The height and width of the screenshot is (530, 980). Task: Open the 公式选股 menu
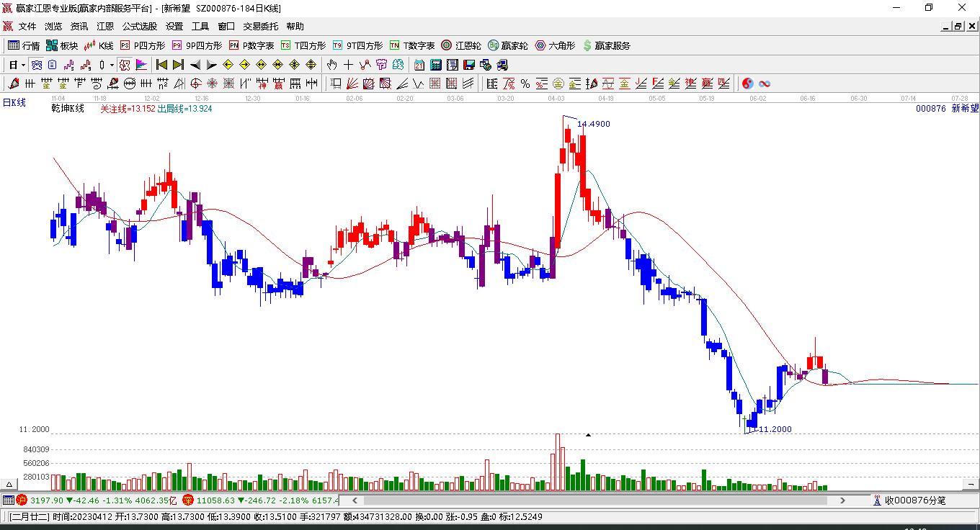tap(139, 26)
